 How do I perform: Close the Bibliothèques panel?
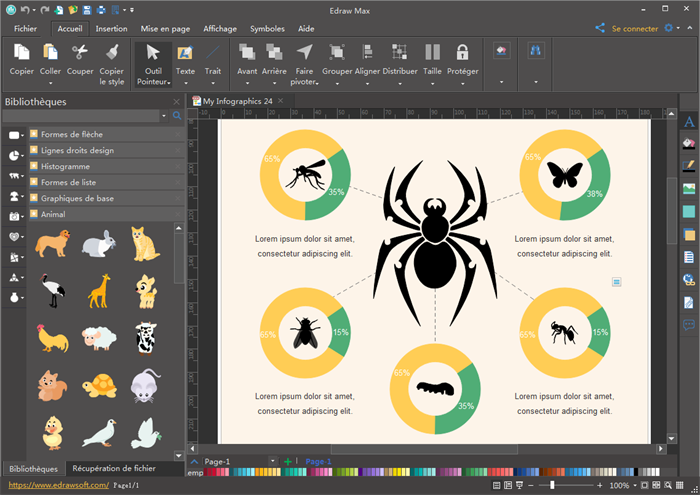(x=176, y=102)
